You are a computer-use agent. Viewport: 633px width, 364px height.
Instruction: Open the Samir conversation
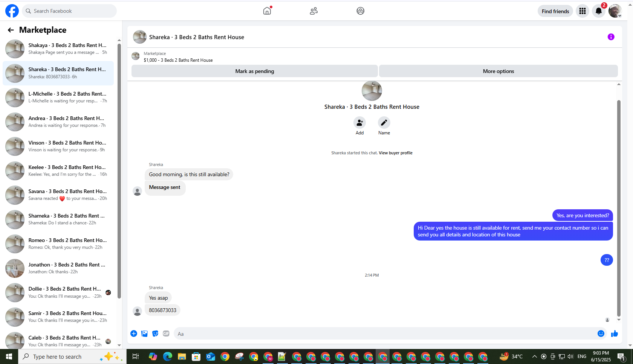58,317
